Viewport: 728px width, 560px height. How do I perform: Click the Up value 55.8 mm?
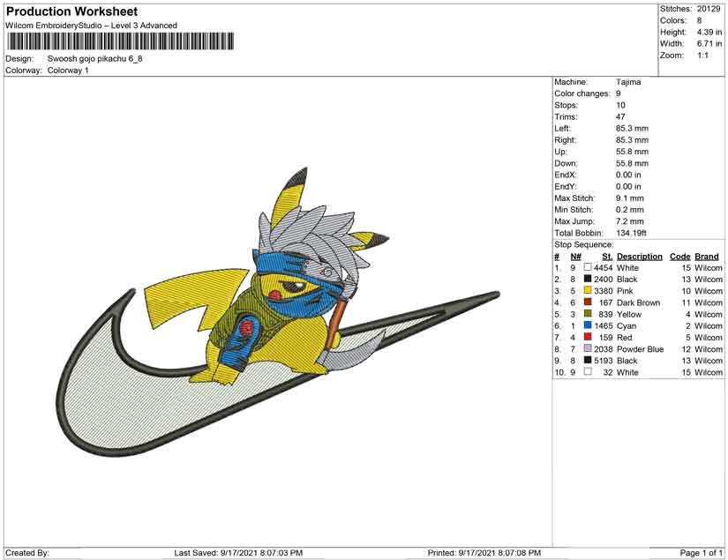point(633,152)
